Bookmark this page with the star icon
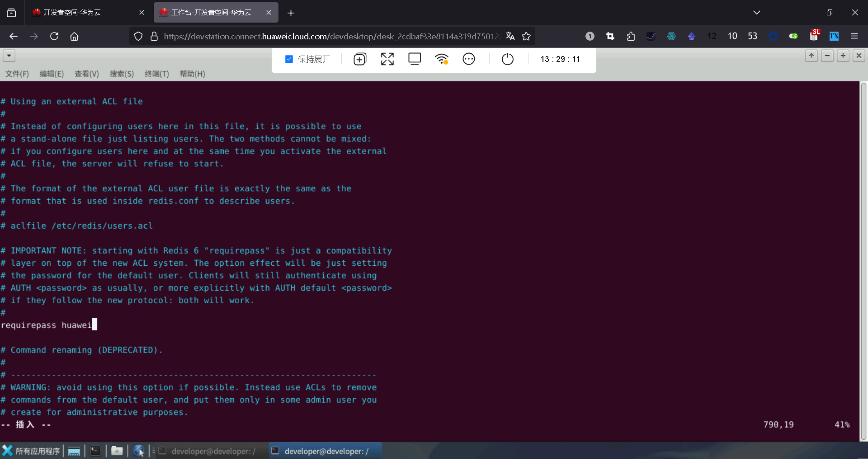Image resolution: width=868 pixels, height=461 pixels. coord(526,36)
